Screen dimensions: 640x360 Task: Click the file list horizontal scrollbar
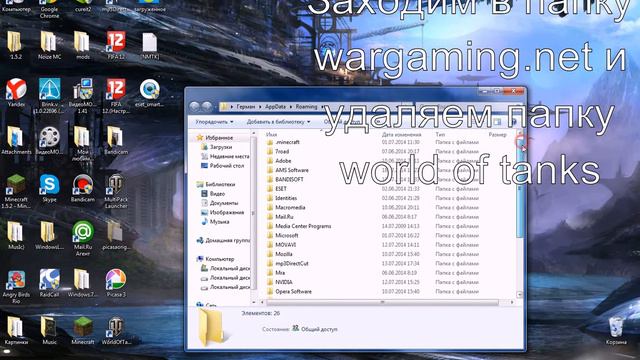(382, 302)
